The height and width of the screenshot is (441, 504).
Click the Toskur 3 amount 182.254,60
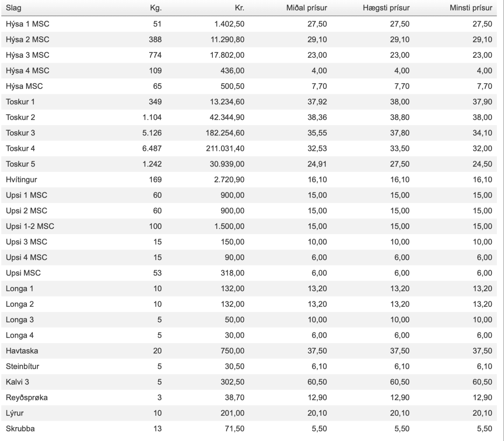pos(225,133)
